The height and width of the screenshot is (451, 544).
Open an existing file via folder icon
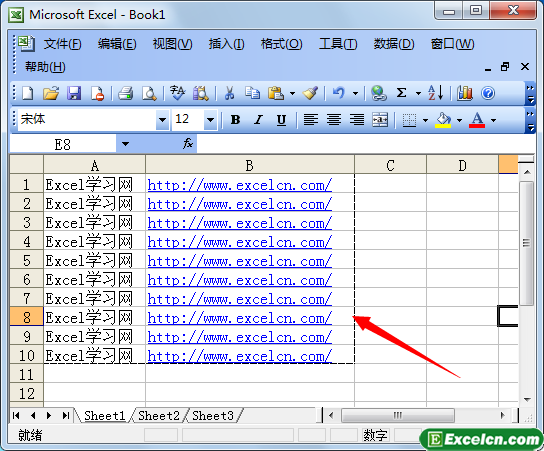pos(51,93)
